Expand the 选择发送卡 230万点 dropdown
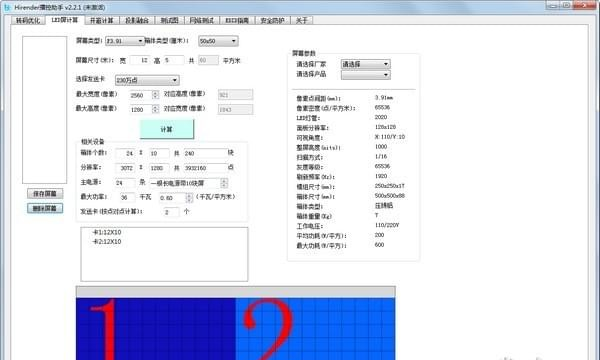Viewport: 600px width, 360px height. tap(147, 80)
